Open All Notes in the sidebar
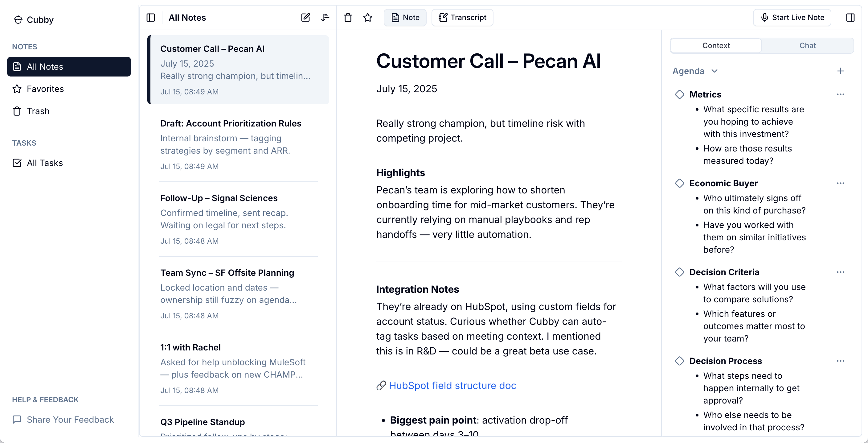This screenshot has height=443, width=868. pos(69,67)
